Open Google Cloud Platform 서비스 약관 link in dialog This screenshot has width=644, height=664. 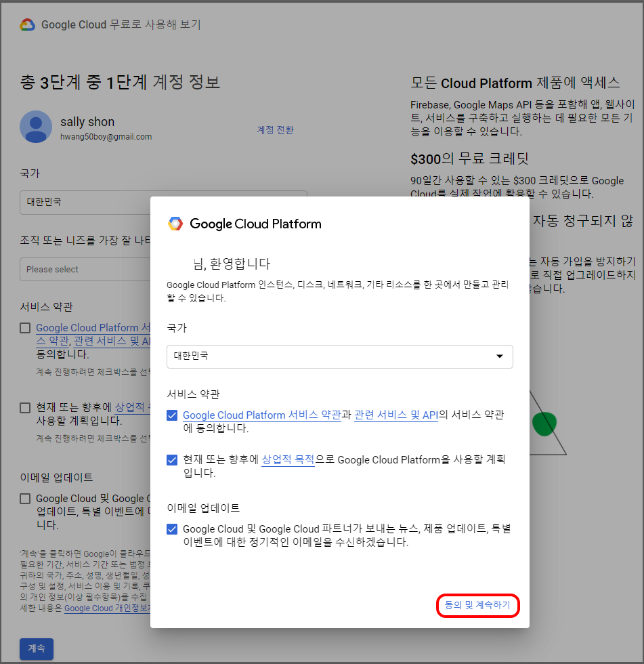pos(261,415)
